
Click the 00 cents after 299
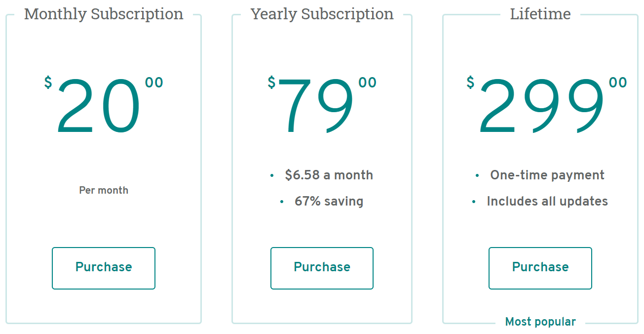(x=618, y=83)
